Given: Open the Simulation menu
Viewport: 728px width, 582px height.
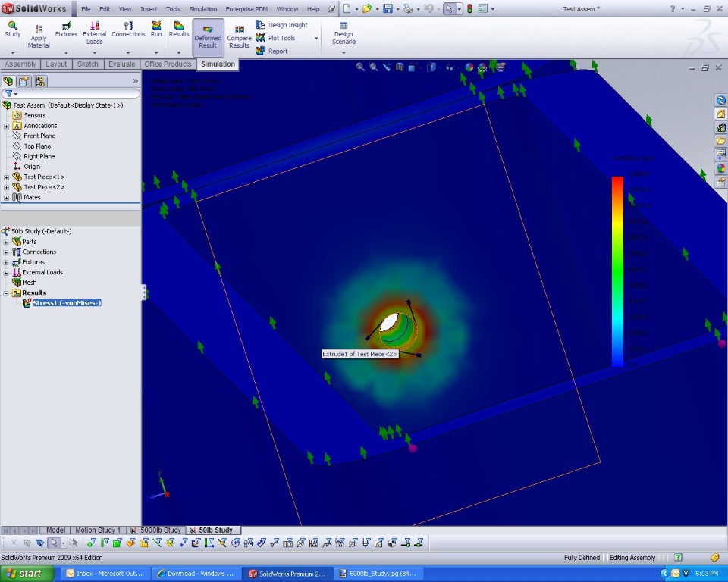Looking at the screenshot, I should (x=202, y=9).
